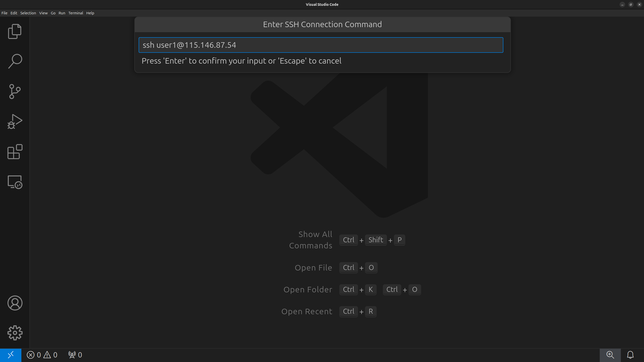Open the File menu
The width and height of the screenshot is (644, 362).
pos(4,13)
